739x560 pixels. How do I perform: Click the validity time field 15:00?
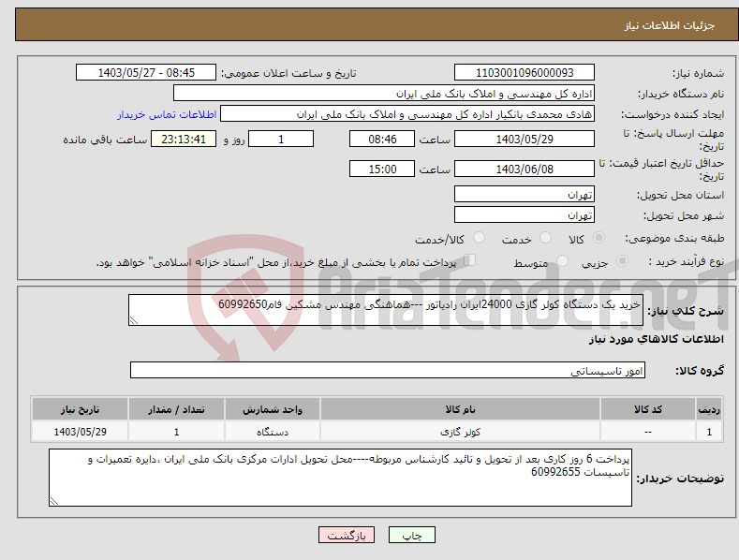[x=382, y=169]
